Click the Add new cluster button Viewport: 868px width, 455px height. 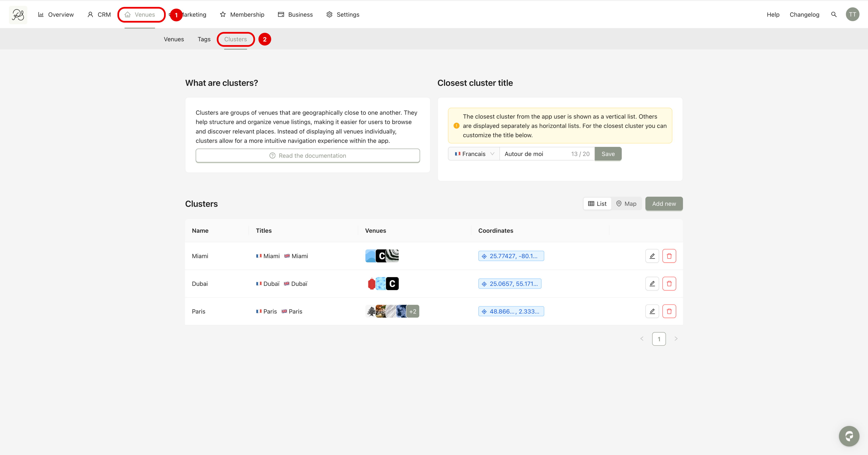[664, 204]
